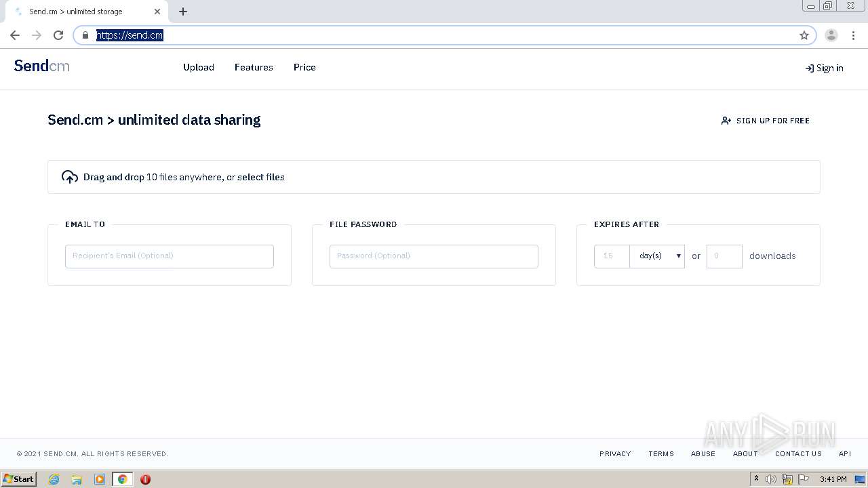Screen dimensions: 868x488
Task: Open the Chrome profile avatar
Action: 831,35
